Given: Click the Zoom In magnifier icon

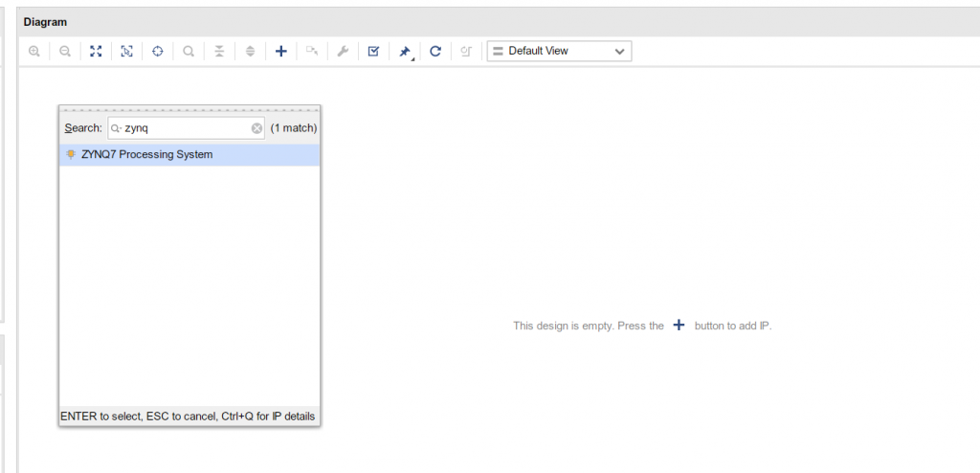Looking at the screenshot, I should click(x=34, y=51).
